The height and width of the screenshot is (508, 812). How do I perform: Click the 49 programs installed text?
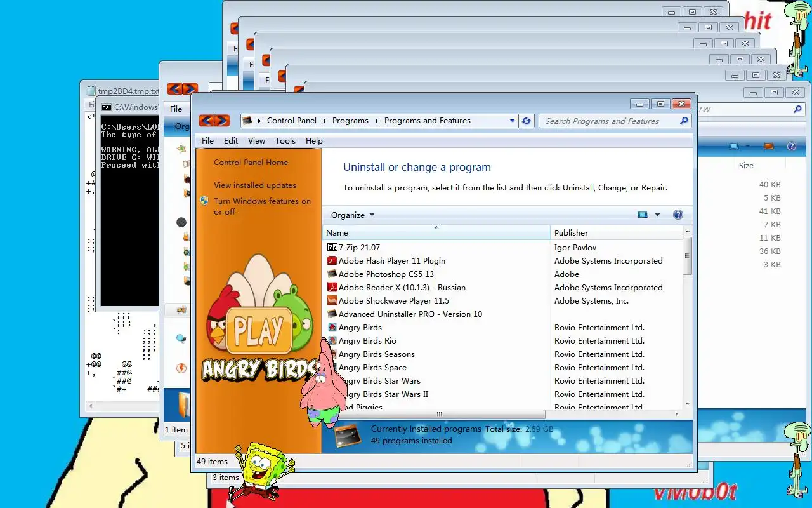pos(411,440)
